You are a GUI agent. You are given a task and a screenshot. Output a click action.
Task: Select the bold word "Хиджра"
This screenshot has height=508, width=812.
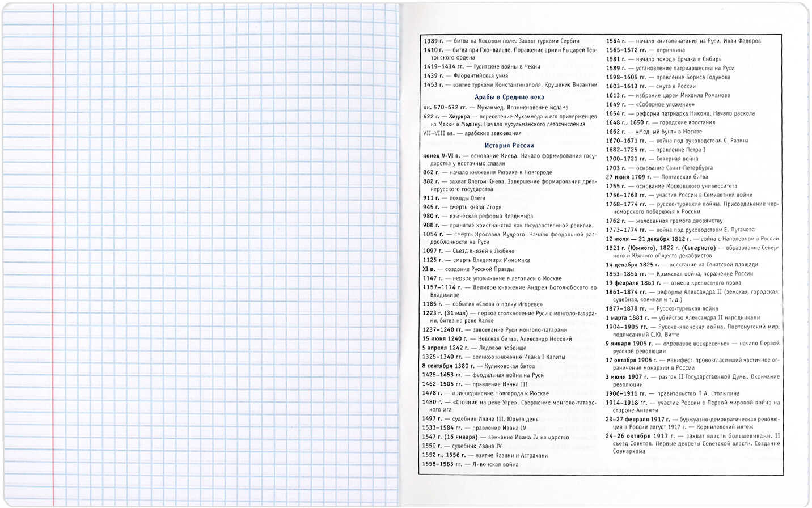(x=459, y=116)
